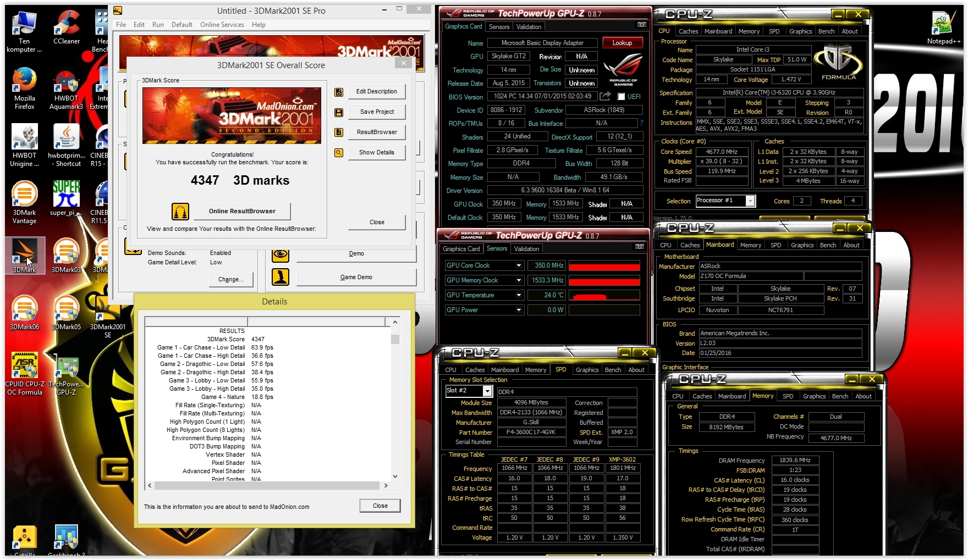Click the BIOS version share icon in GPU-Z
This screenshot has height=560, width=968.
[x=605, y=96]
